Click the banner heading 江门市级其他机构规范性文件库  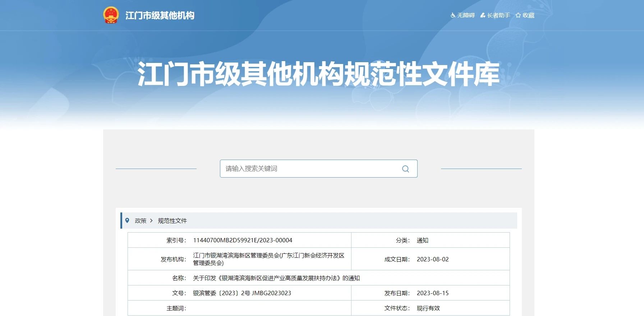(319, 74)
